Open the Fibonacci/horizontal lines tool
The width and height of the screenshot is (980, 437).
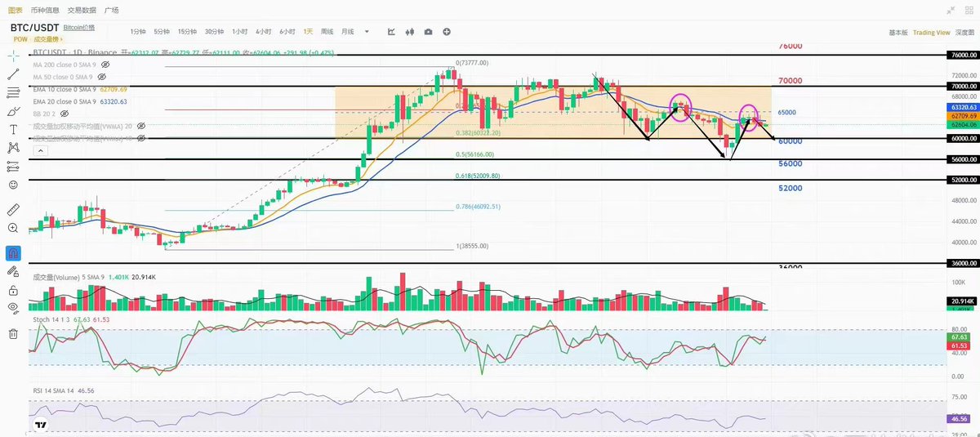click(x=13, y=92)
